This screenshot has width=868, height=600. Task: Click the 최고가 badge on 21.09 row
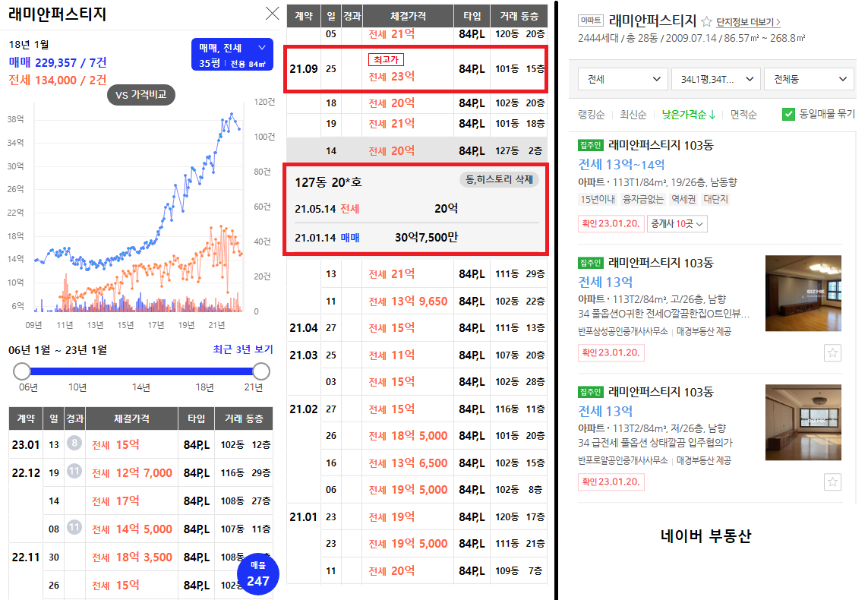point(386,59)
